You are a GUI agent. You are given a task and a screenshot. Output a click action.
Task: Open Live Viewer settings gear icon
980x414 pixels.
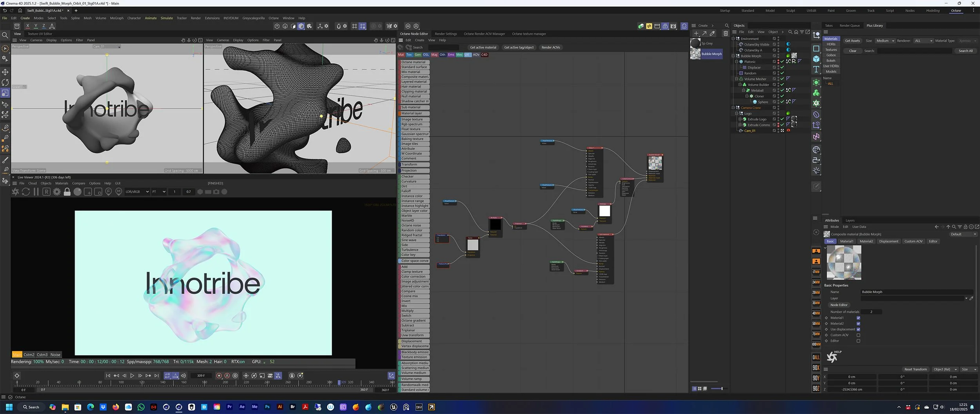(57, 192)
